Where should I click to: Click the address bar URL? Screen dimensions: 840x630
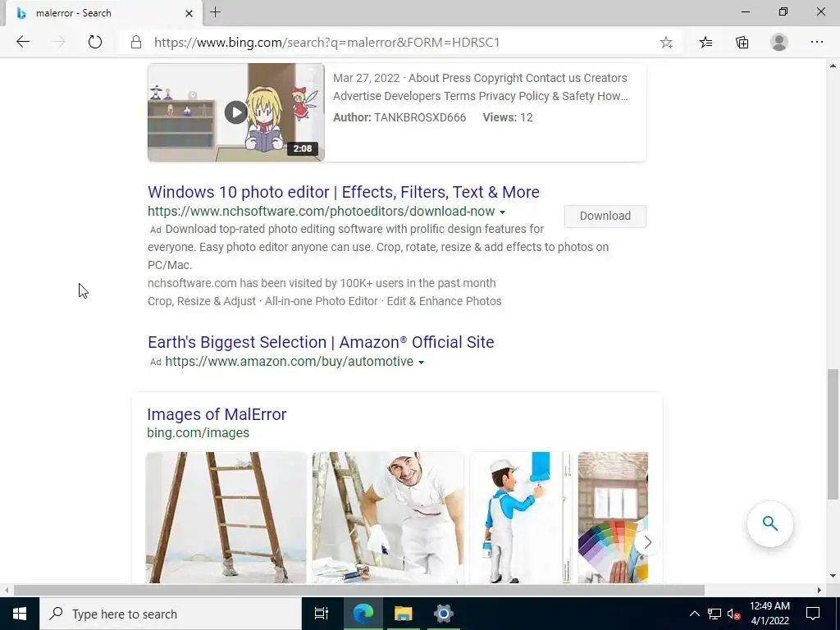coord(326,43)
